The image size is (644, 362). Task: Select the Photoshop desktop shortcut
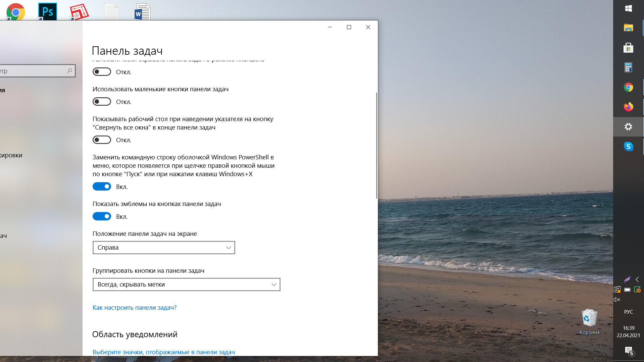point(47,11)
